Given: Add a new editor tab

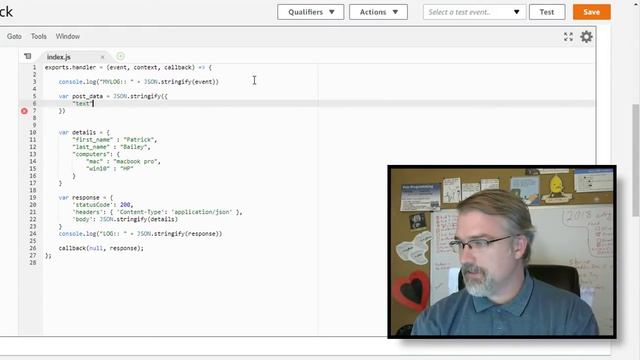Looking at the screenshot, I should [120, 56].
